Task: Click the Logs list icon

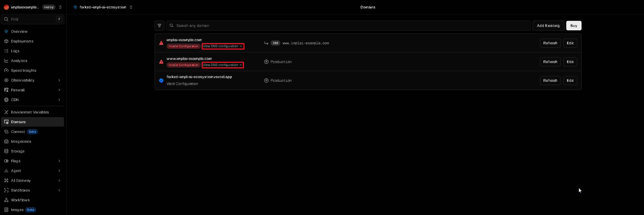Action: tap(6, 51)
